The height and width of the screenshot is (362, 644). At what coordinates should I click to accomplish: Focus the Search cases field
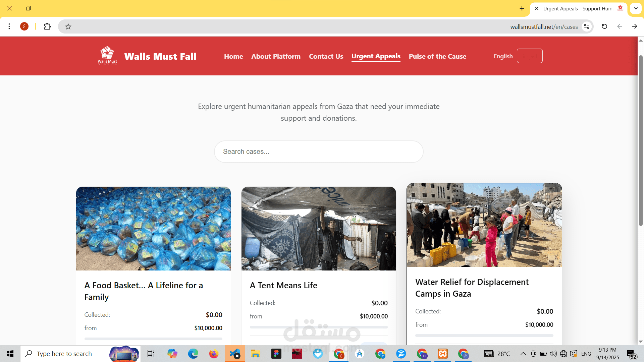[x=319, y=152]
